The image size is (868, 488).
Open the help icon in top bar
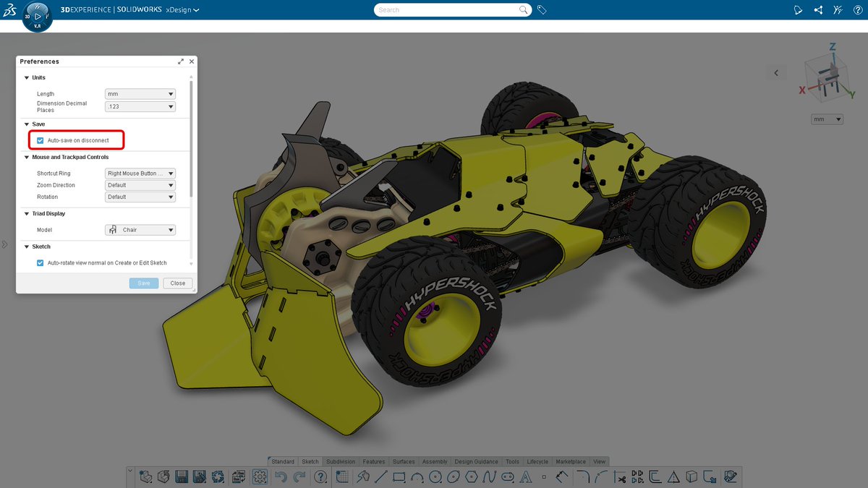(858, 10)
